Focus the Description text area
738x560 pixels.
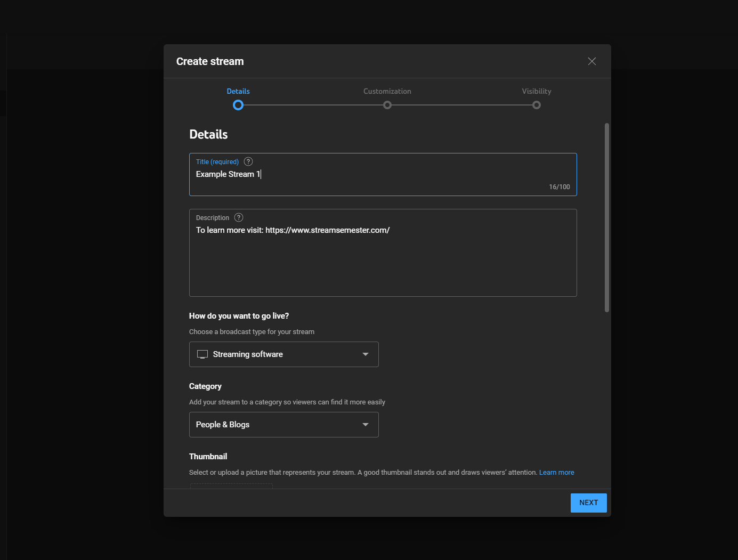pos(383,253)
